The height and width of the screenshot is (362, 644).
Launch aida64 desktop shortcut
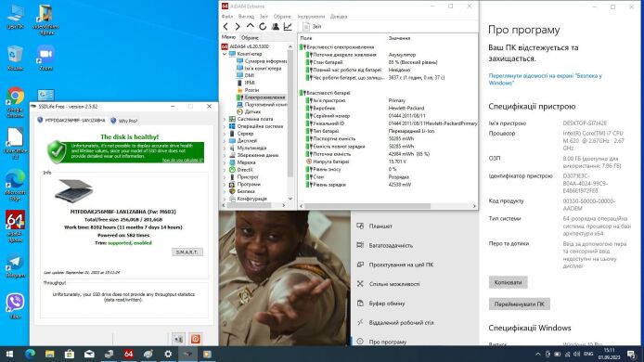point(15,226)
